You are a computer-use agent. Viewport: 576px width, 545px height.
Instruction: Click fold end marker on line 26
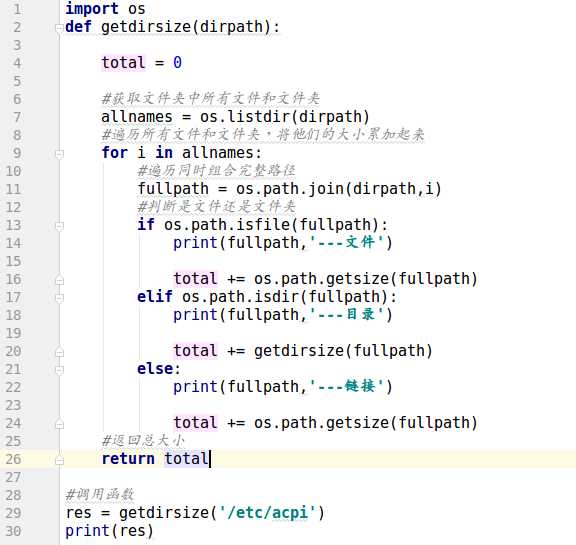click(59, 461)
